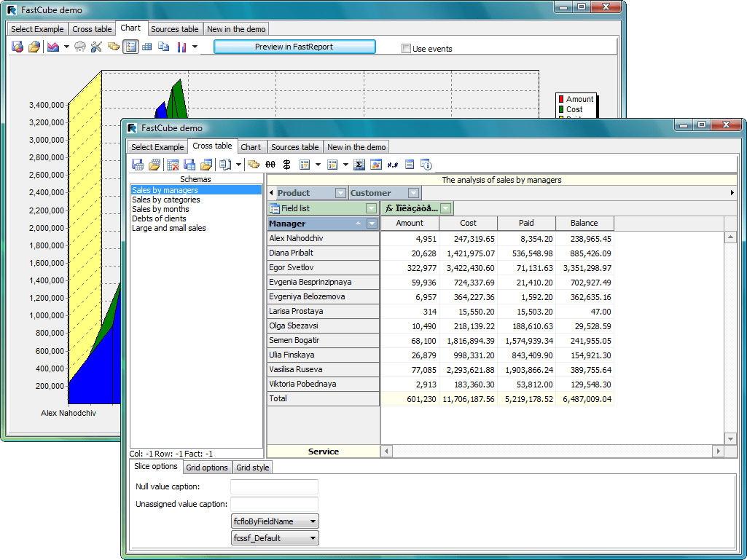Click the Preview in FastReport button
747x560 pixels.
tap(294, 47)
